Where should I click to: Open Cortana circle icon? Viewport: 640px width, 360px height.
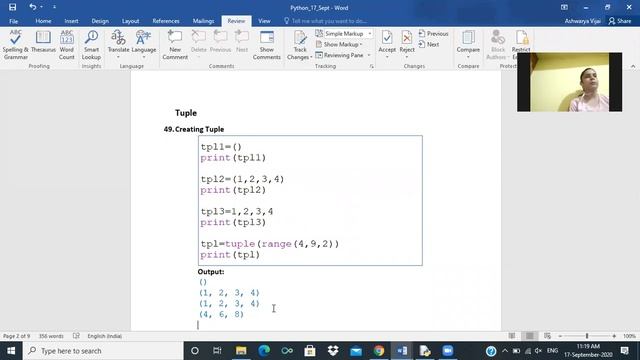coord(195,351)
